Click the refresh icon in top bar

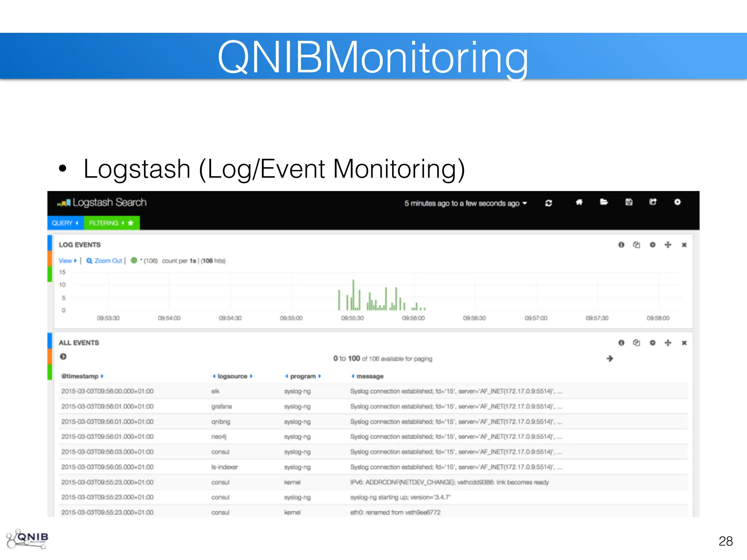(x=548, y=203)
